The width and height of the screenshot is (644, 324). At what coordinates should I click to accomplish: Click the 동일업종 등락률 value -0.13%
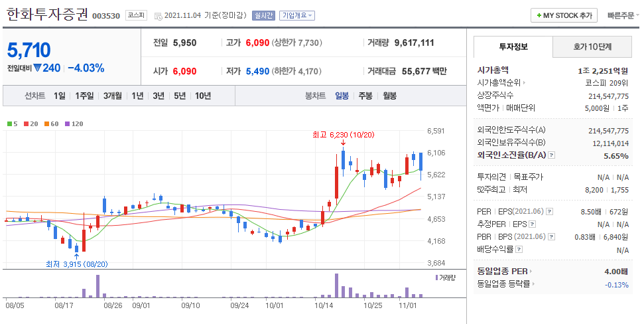click(x=617, y=285)
